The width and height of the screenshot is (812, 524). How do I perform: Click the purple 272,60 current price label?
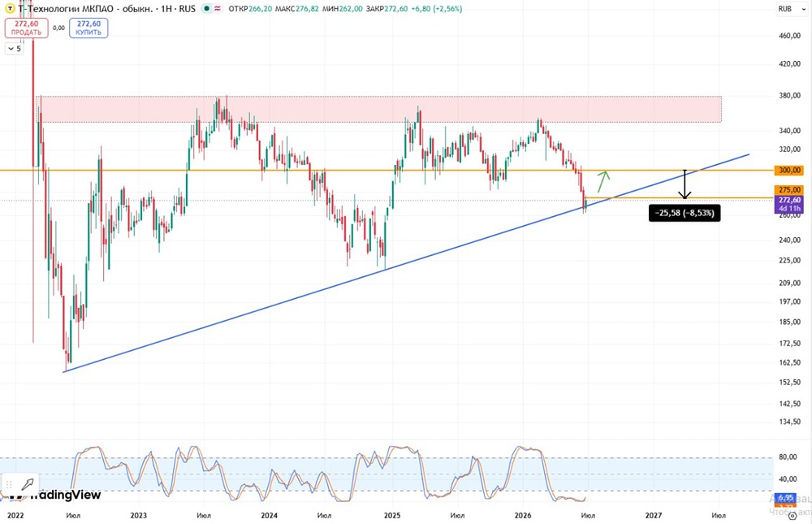[789, 204]
